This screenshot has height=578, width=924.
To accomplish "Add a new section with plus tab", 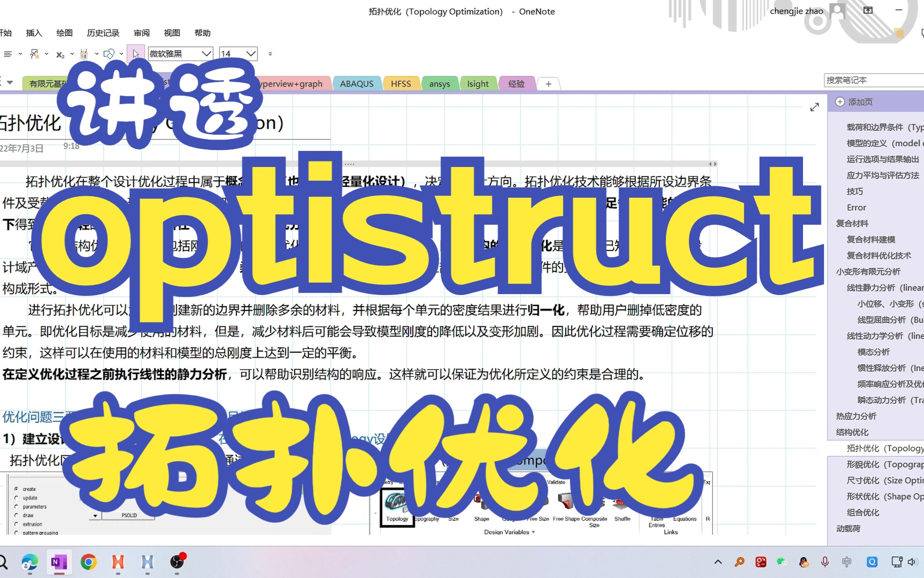I will pos(549,84).
